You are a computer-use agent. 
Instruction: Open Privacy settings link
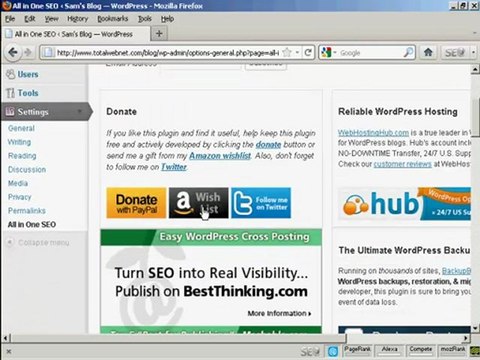(19, 197)
